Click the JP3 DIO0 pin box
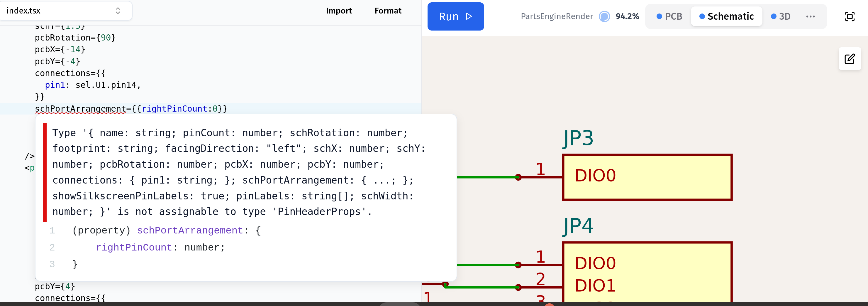The height and width of the screenshot is (306, 868). pos(647,177)
